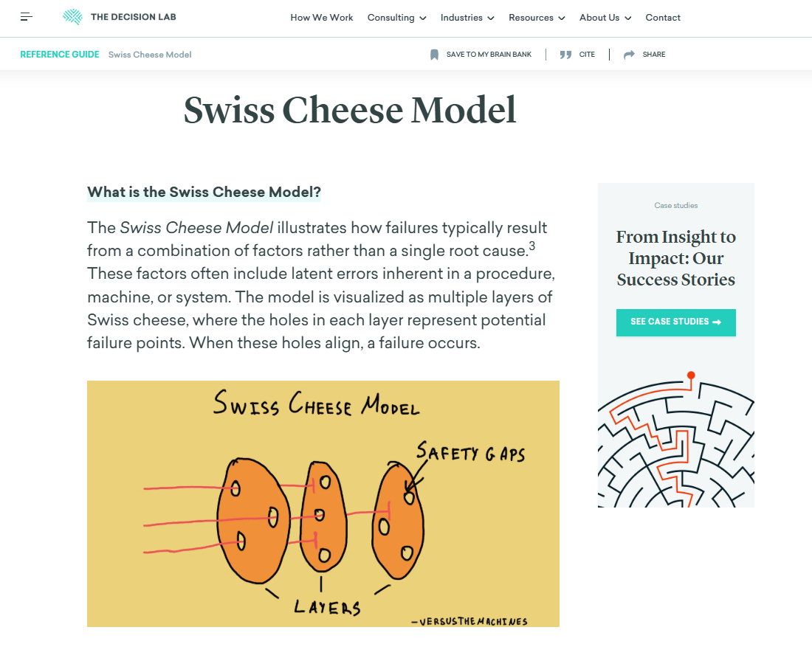The image size is (812, 658).
Task: Open the Contact page
Action: coord(663,18)
